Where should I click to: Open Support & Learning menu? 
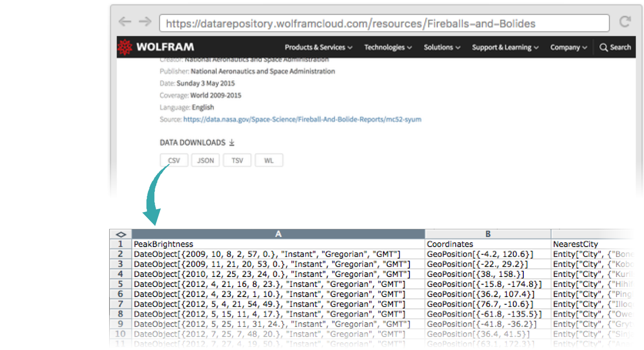[505, 47]
